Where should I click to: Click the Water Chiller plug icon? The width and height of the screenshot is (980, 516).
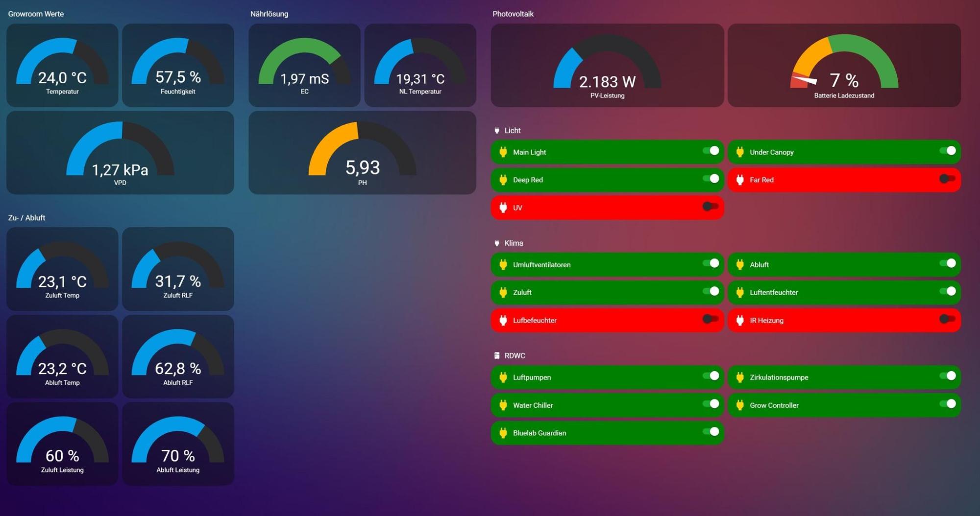[x=503, y=405]
